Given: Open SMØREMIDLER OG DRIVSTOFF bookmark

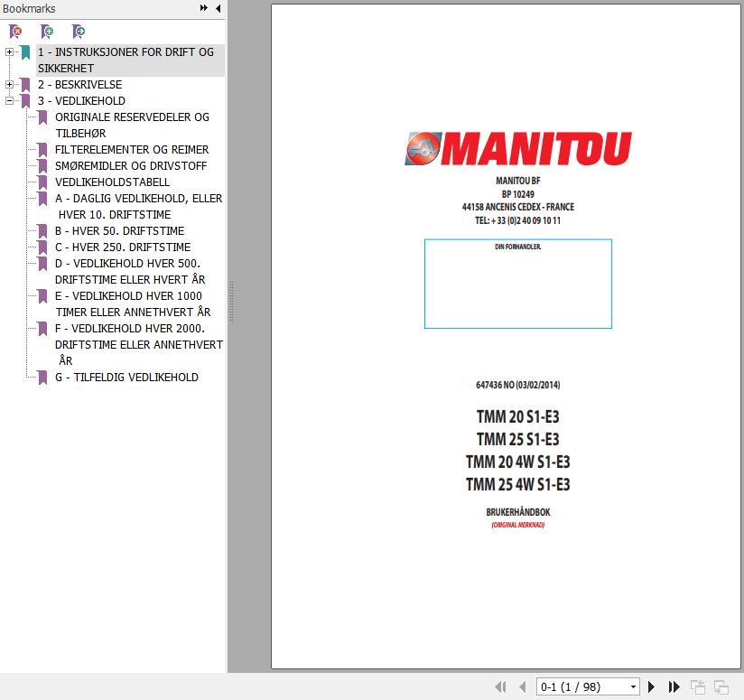Looking at the screenshot, I should [131, 165].
